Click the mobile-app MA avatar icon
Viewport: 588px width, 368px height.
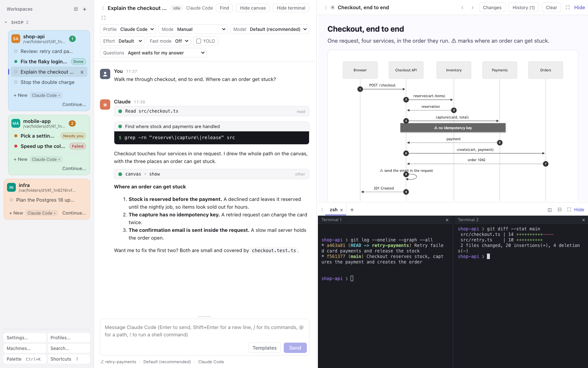[x=16, y=123]
